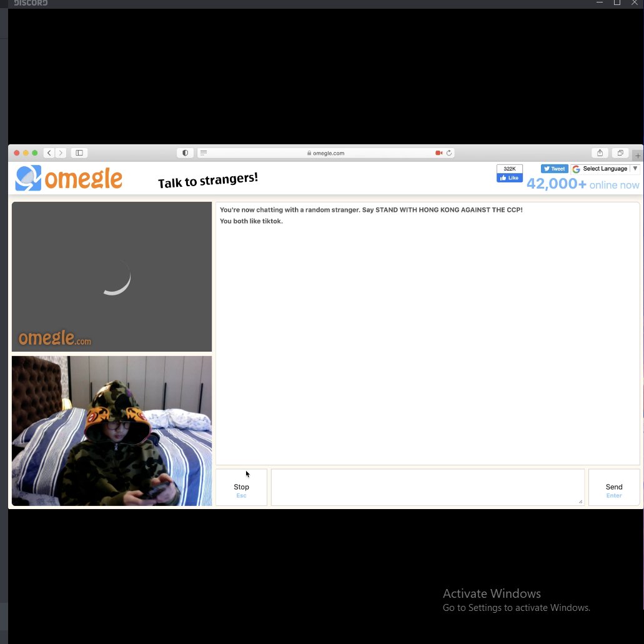Image resolution: width=644 pixels, height=644 pixels.
Task: Focus the chat message input field
Action: click(x=427, y=487)
